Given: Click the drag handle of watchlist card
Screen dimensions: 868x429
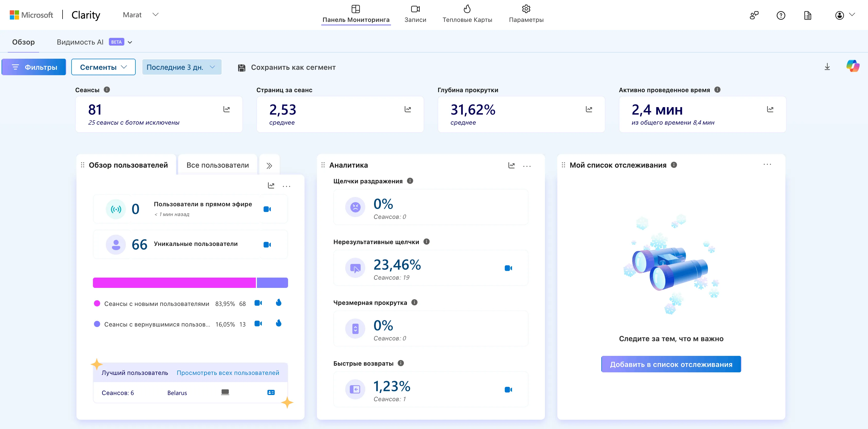Looking at the screenshot, I should coord(563,165).
